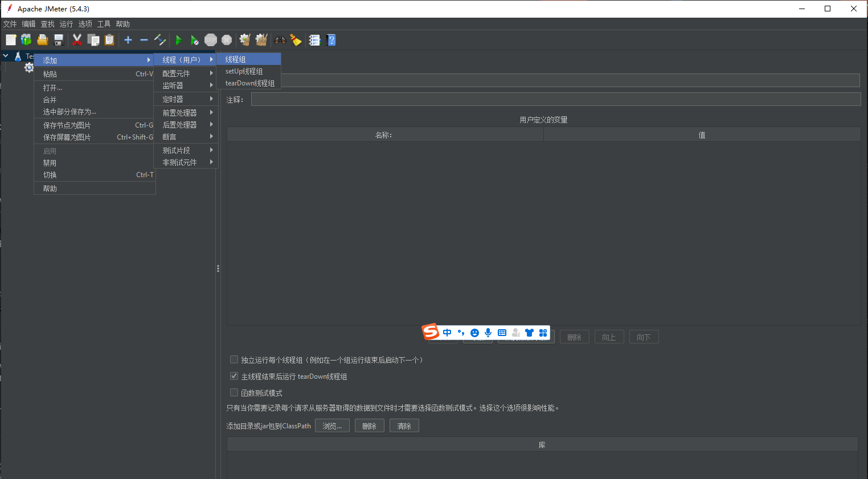Toggle Sogou Chinese/English mode 中
The image size is (868, 479).
447,333
